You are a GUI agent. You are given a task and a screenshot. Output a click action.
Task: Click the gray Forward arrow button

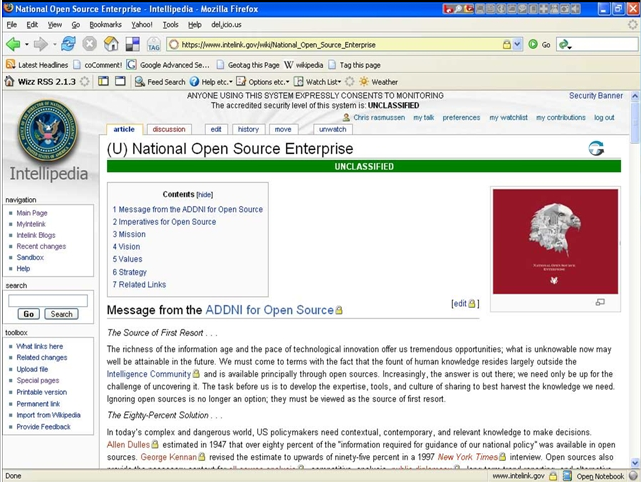tap(40, 44)
